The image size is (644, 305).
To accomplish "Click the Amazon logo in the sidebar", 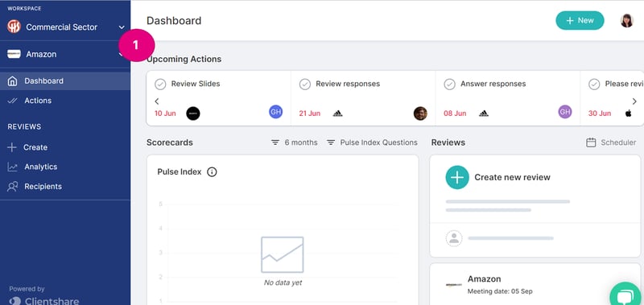I will coord(14,54).
